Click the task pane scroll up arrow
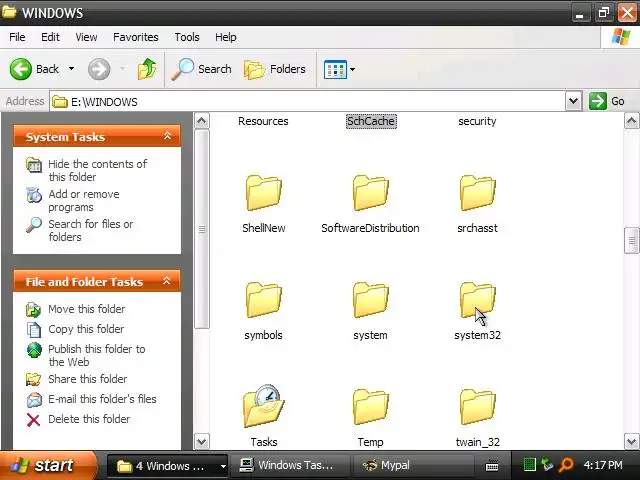The height and width of the screenshot is (480, 640). point(202,121)
